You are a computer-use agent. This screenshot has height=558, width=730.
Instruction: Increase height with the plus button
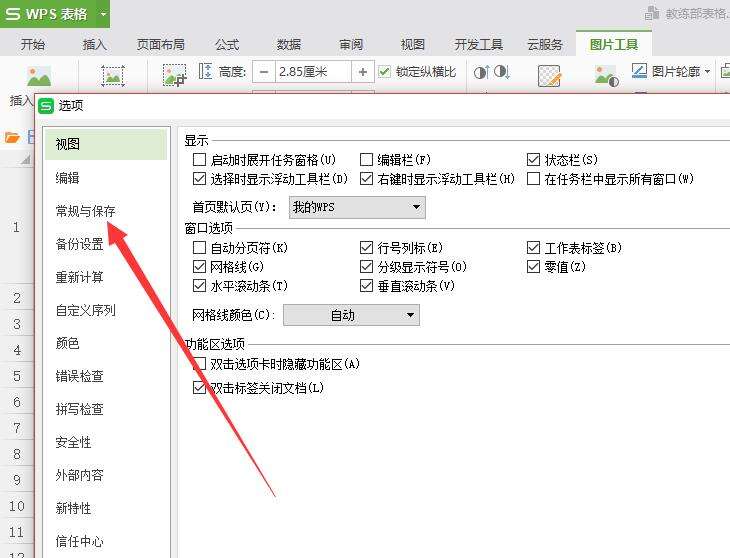click(x=363, y=72)
